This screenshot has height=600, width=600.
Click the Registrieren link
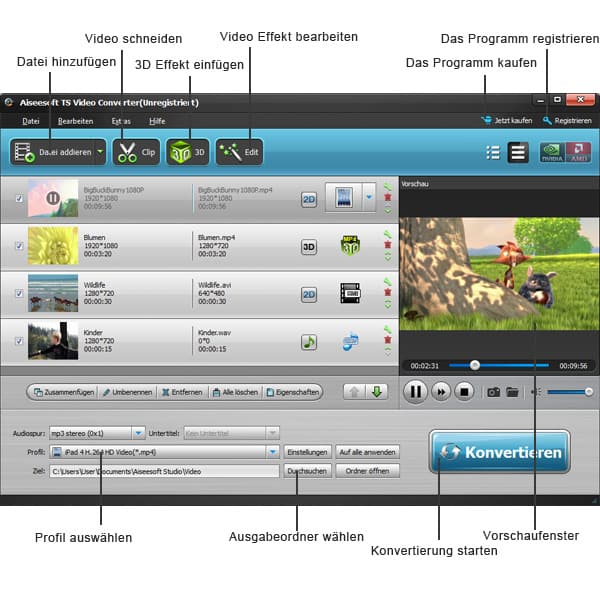pyautogui.click(x=567, y=121)
